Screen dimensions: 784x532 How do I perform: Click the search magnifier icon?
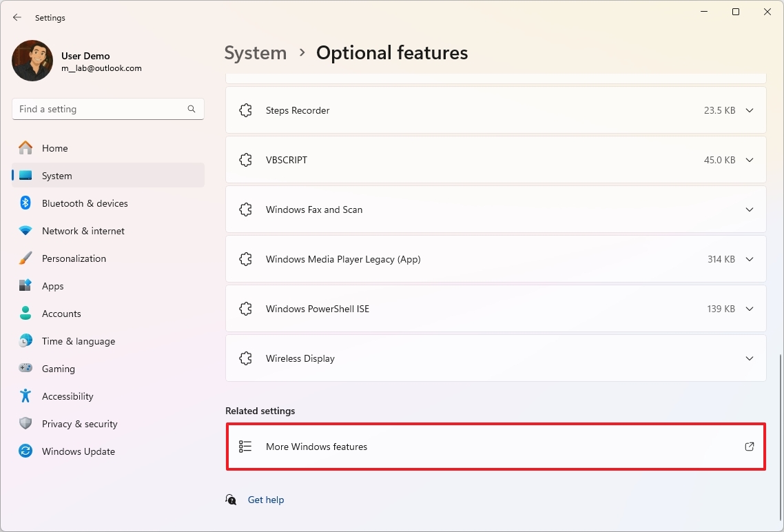[x=191, y=109]
